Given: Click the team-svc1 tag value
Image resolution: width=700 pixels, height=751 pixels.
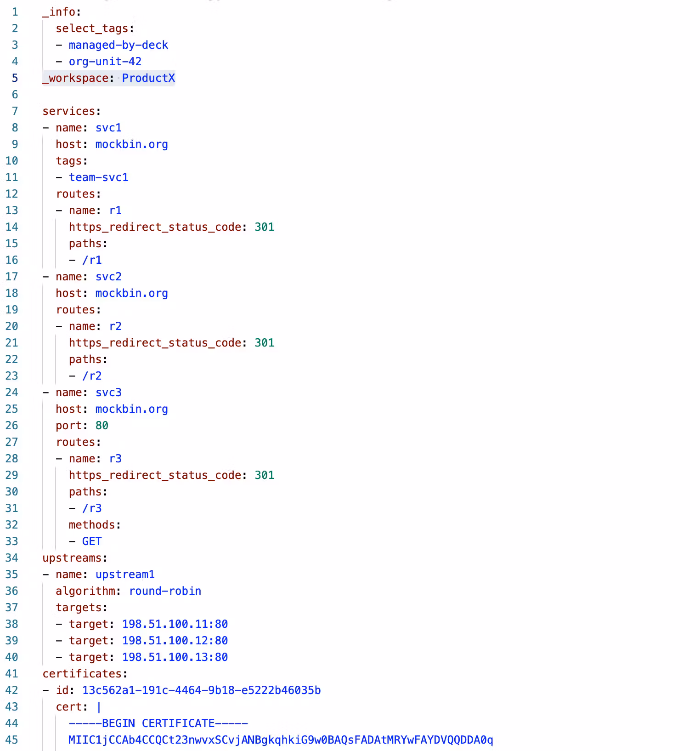Looking at the screenshot, I should (x=98, y=177).
